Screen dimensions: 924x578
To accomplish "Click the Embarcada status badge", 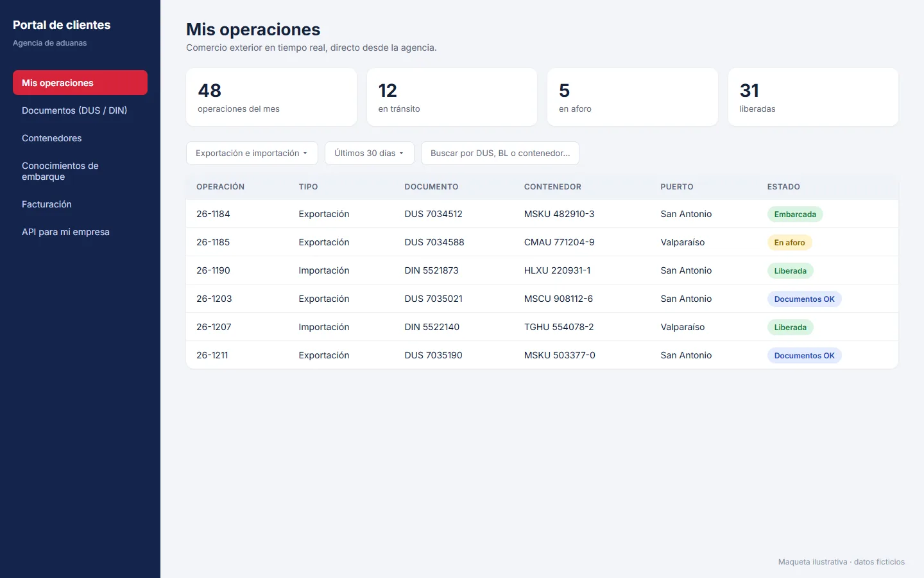I will coord(795,215).
